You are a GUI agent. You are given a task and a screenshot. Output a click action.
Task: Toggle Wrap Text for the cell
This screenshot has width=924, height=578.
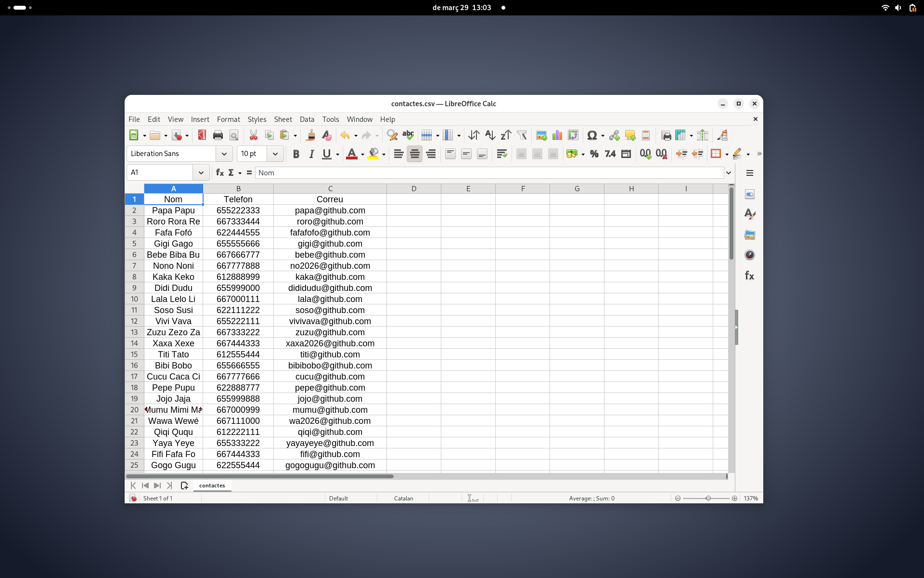click(x=502, y=154)
